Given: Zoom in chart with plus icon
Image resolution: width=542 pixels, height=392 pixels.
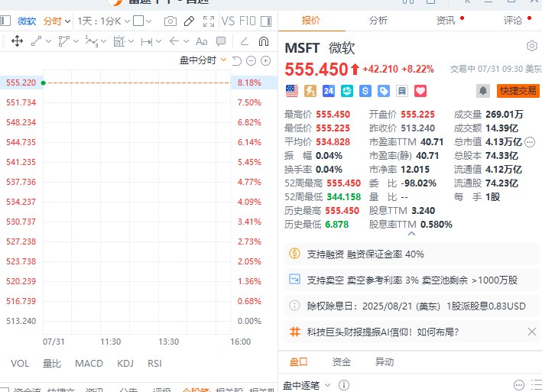Looking at the screenshot, I should coord(265,61).
